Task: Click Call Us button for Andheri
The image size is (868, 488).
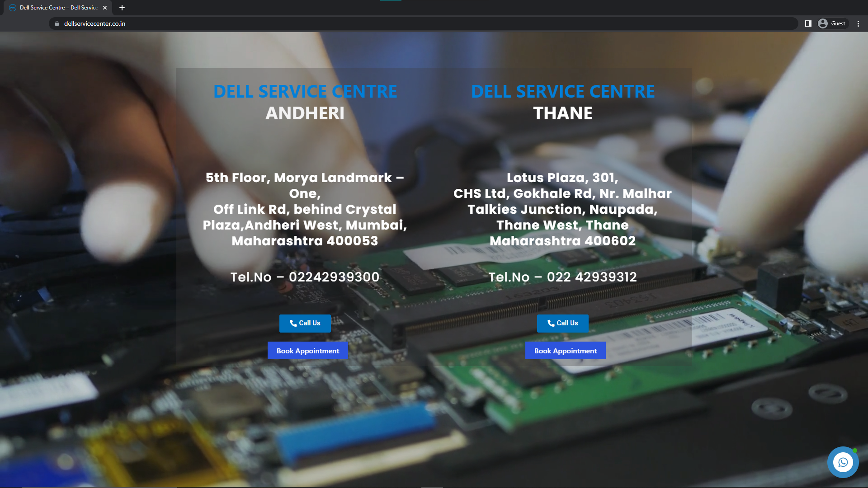Action: coord(305,322)
